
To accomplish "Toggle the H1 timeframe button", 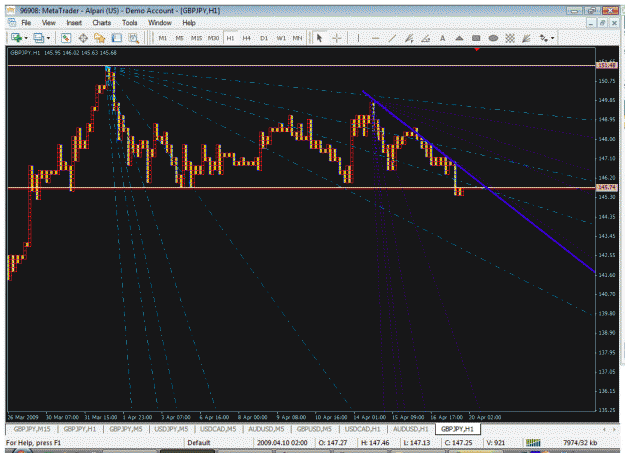I will [x=230, y=38].
